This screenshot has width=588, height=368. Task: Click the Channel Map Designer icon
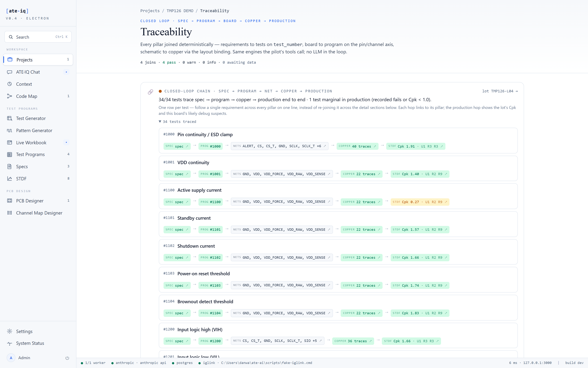pyautogui.click(x=10, y=213)
